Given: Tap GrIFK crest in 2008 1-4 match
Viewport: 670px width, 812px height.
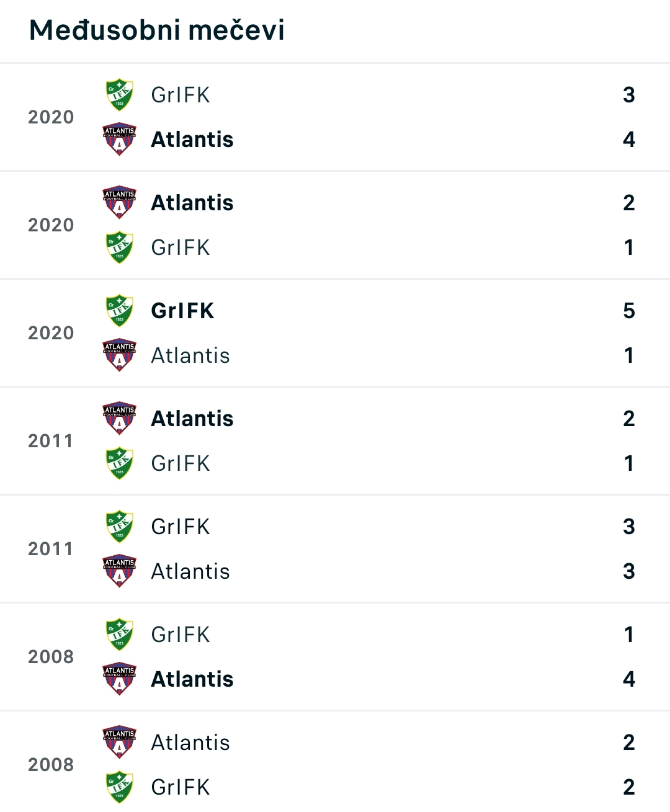Looking at the screenshot, I should [x=119, y=635].
